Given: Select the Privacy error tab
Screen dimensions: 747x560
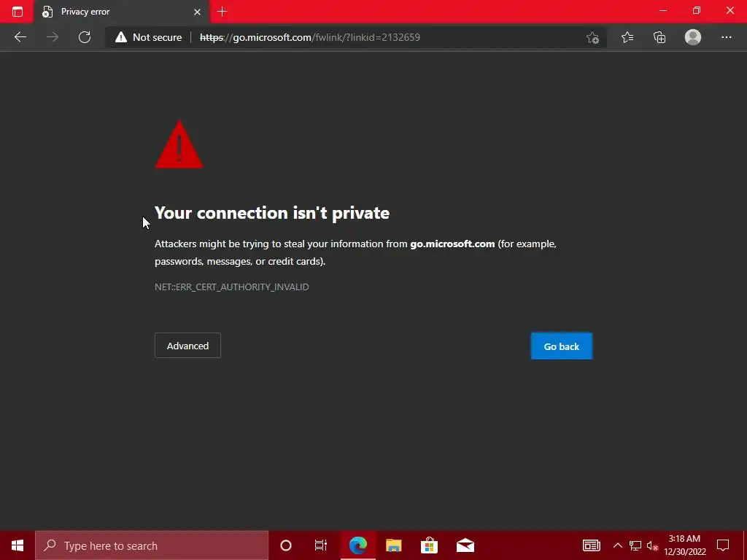Looking at the screenshot, I should tap(121, 12).
